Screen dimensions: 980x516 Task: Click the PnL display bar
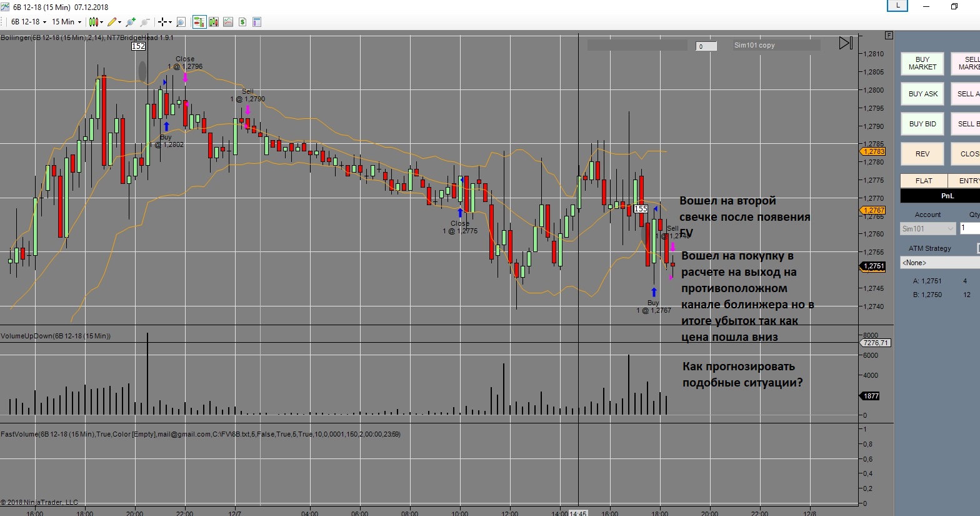940,196
